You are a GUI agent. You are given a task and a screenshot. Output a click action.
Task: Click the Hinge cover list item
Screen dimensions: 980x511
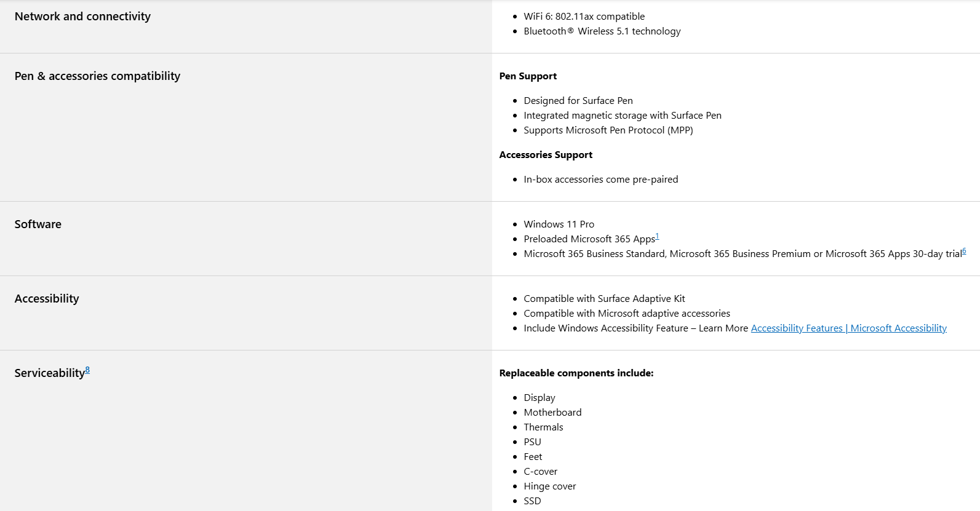pos(549,486)
